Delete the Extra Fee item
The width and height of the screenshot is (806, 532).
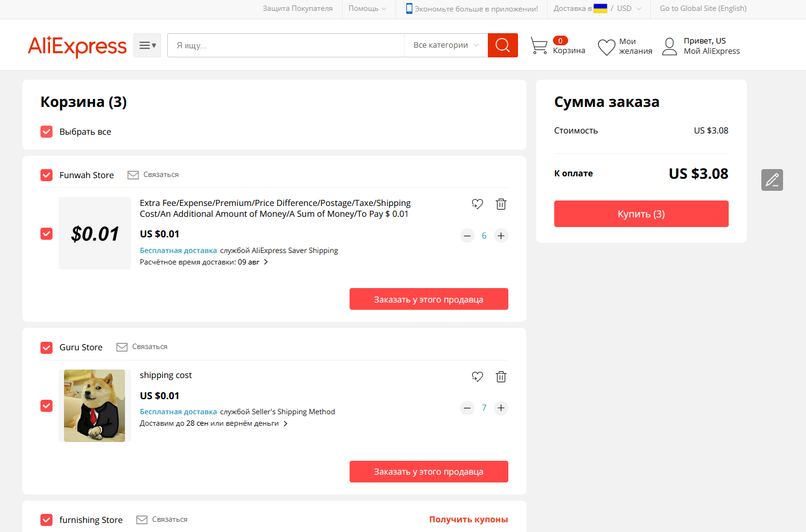501,204
